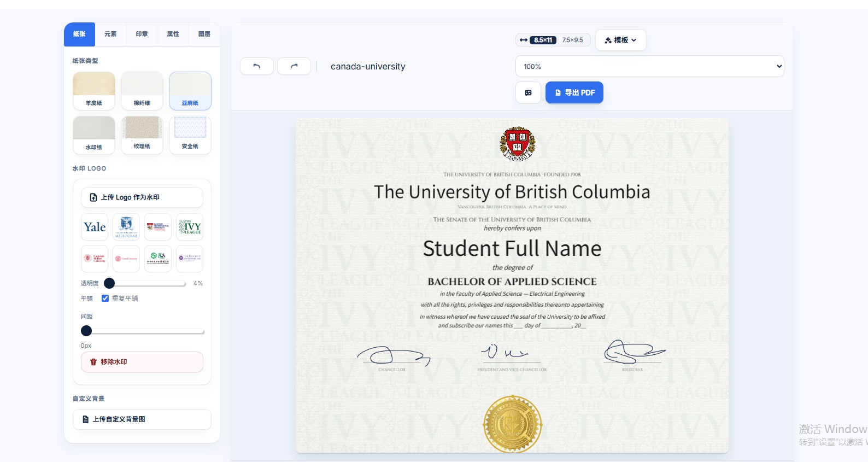
Task: Select the 'In witness whereof' line
Action: pos(512,317)
